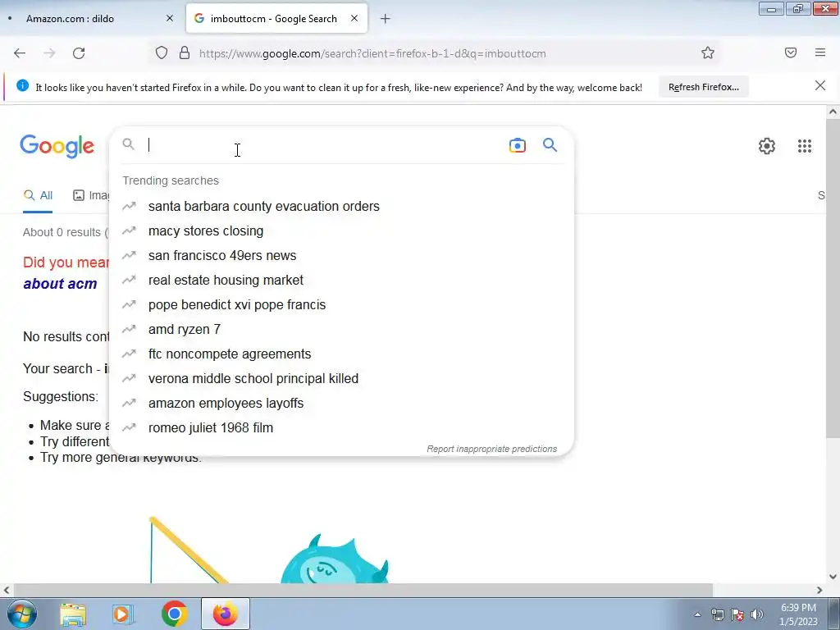Image resolution: width=840 pixels, height=630 pixels.
Task: Close the Amazon.com tab
Action: click(170, 18)
